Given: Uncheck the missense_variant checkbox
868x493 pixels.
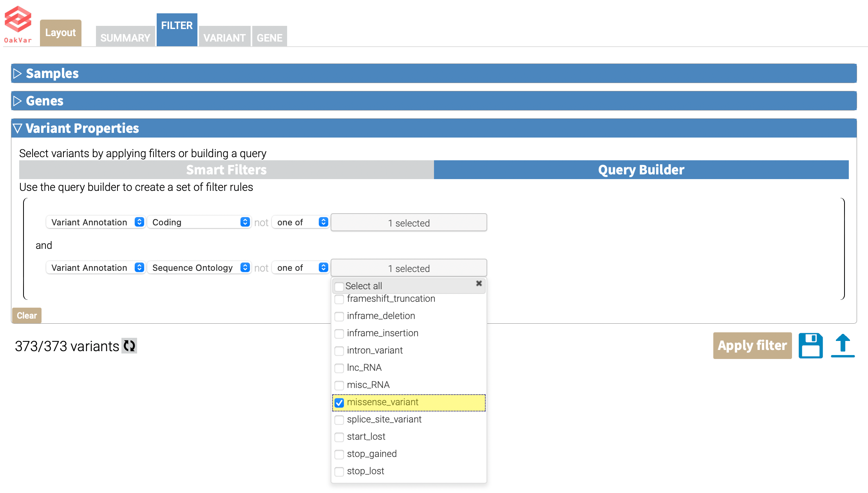Looking at the screenshot, I should click(340, 402).
